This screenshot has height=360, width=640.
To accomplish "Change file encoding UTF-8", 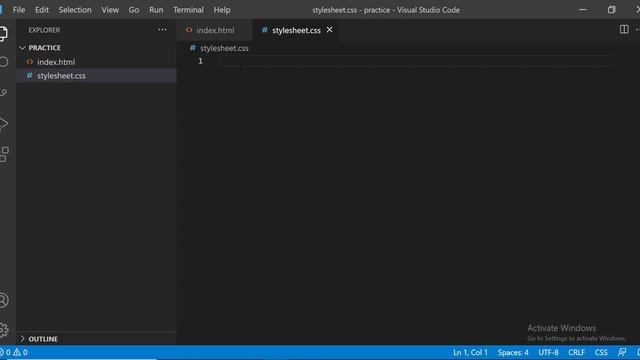I will pos(548,352).
